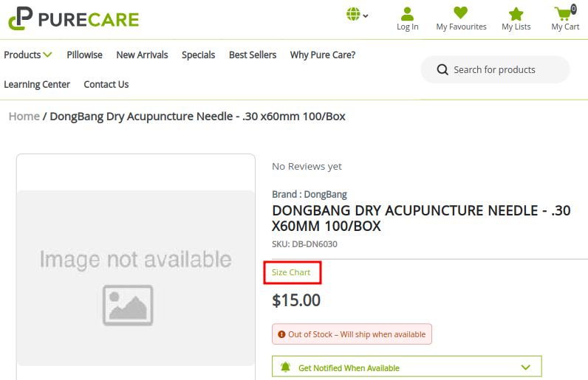The image size is (588, 380).
Task: Open the My Cart icon
Action: click(x=564, y=14)
